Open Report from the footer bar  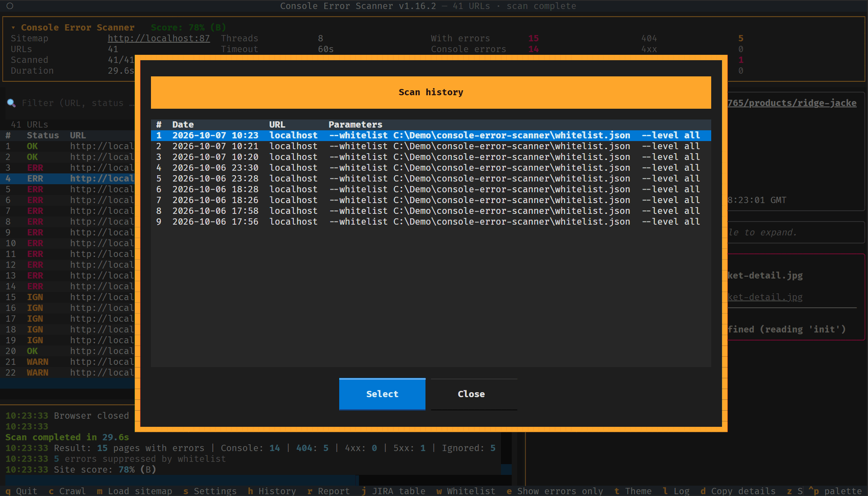pos(328,491)
